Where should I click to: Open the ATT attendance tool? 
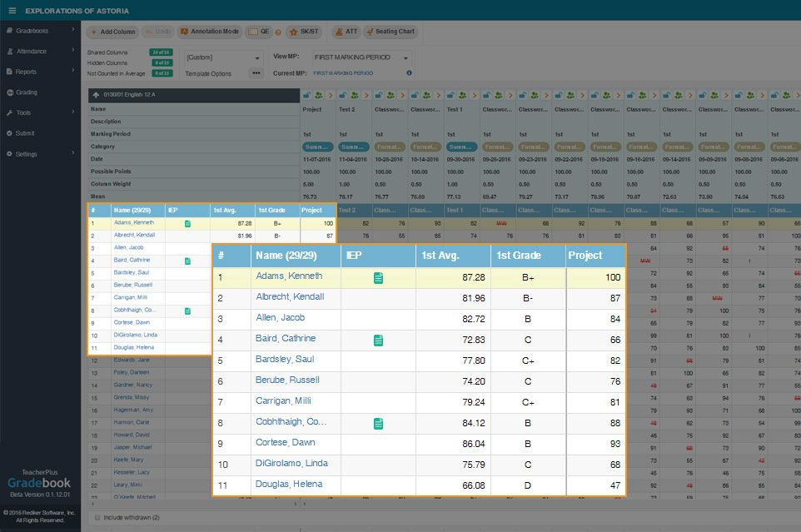[346, 32]
